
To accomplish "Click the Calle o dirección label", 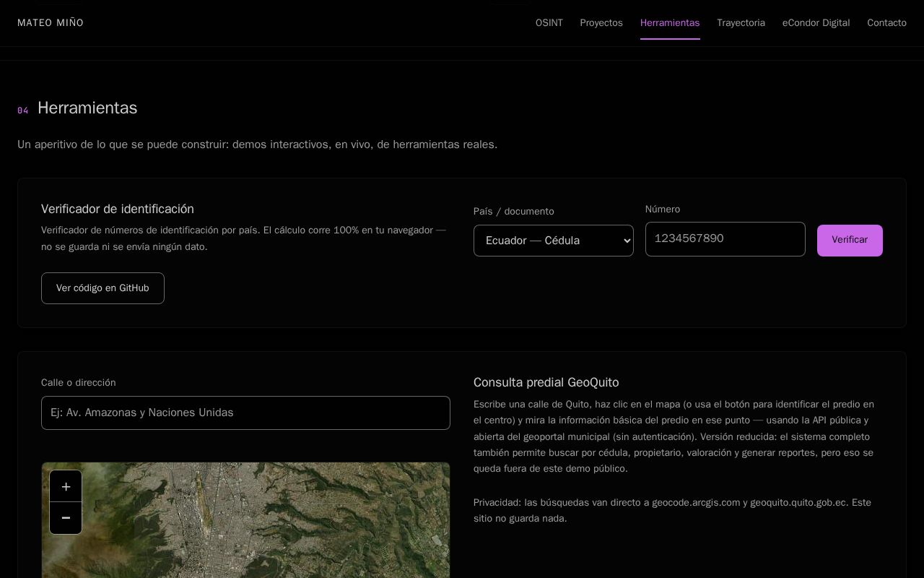I will (x=79, y=383).
